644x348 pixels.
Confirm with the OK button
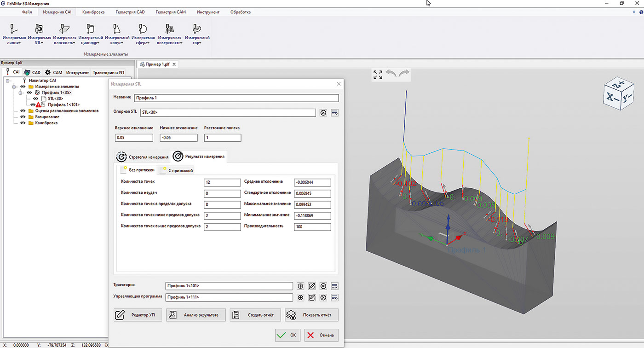point(287,335)
